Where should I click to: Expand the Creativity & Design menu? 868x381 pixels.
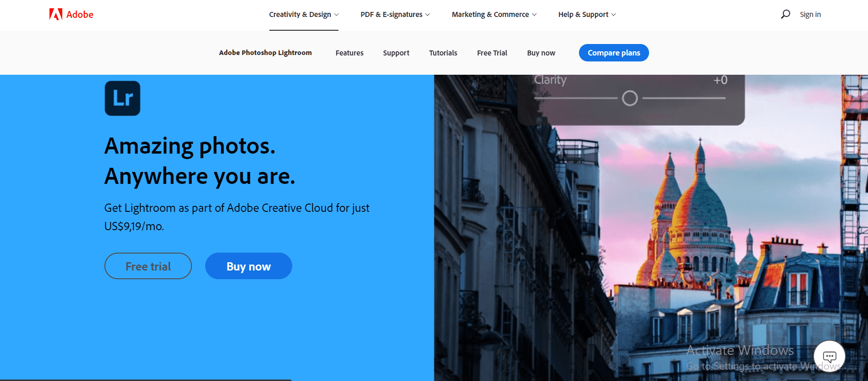pyautogui.click(x=304, y=15)
